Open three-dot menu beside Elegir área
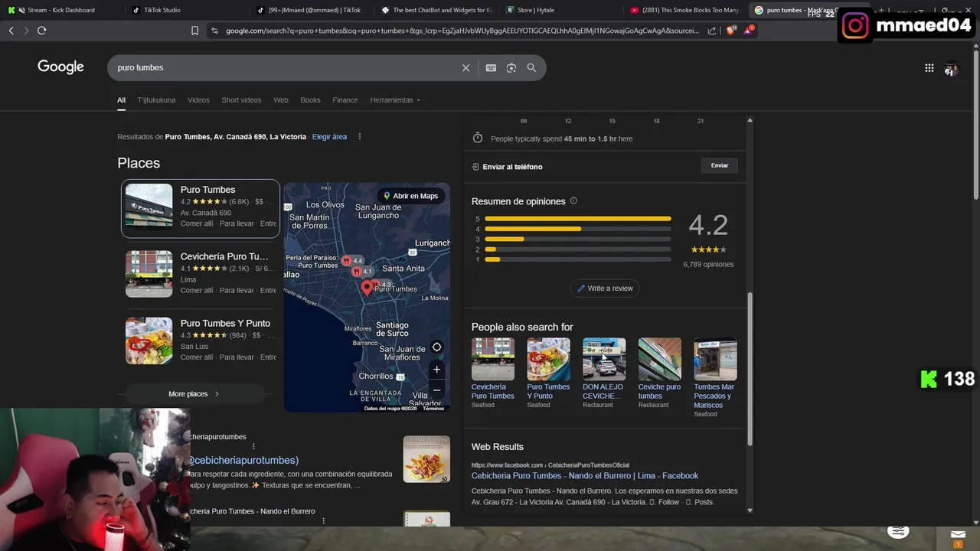Screen dimensions: 980x551 pyautogui.click(x=359, y=136)
